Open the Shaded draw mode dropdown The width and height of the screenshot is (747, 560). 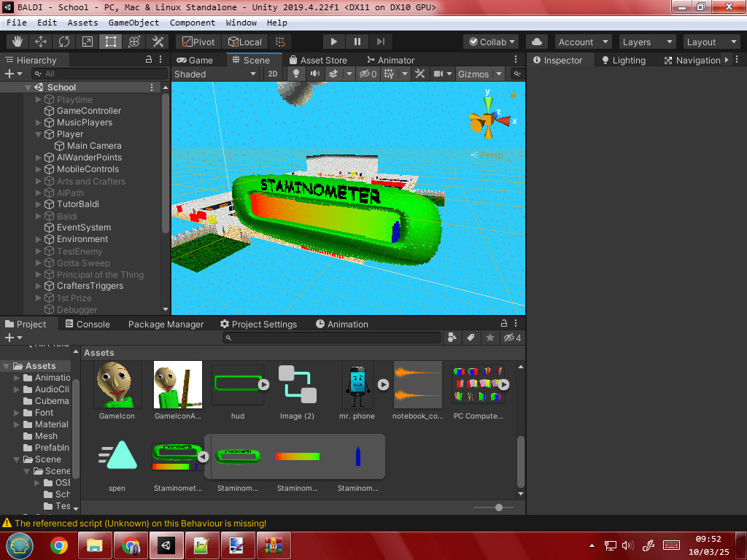[x=215, y=74]
